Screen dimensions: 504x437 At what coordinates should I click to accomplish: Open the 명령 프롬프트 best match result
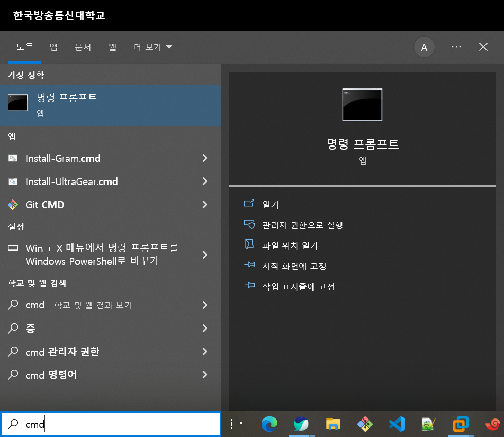[111, 105]
